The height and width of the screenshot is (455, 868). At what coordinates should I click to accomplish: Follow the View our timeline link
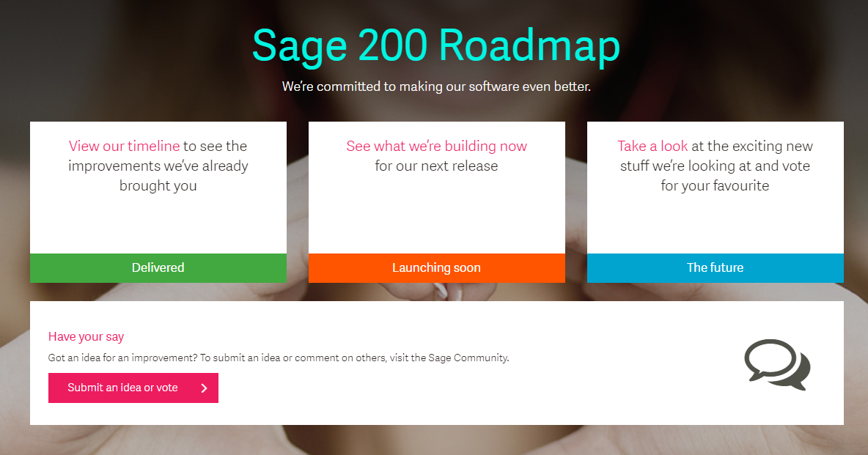[x=124, y=146]
